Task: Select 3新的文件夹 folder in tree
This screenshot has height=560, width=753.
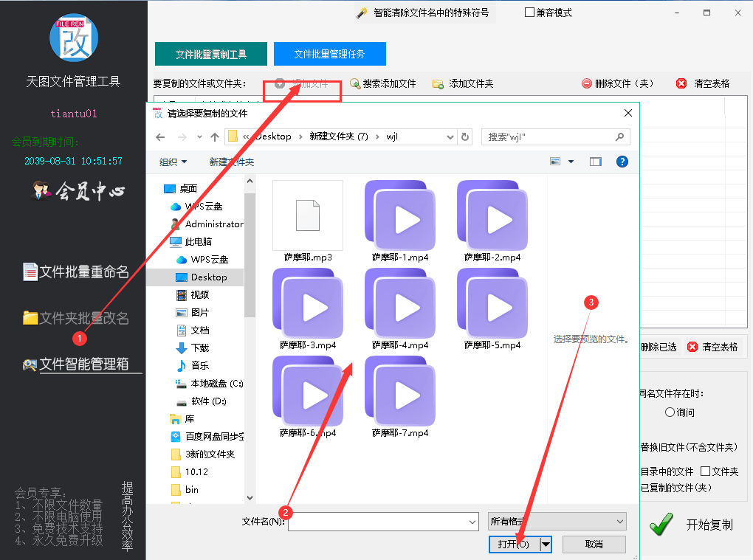Action: tap(203, 454)
